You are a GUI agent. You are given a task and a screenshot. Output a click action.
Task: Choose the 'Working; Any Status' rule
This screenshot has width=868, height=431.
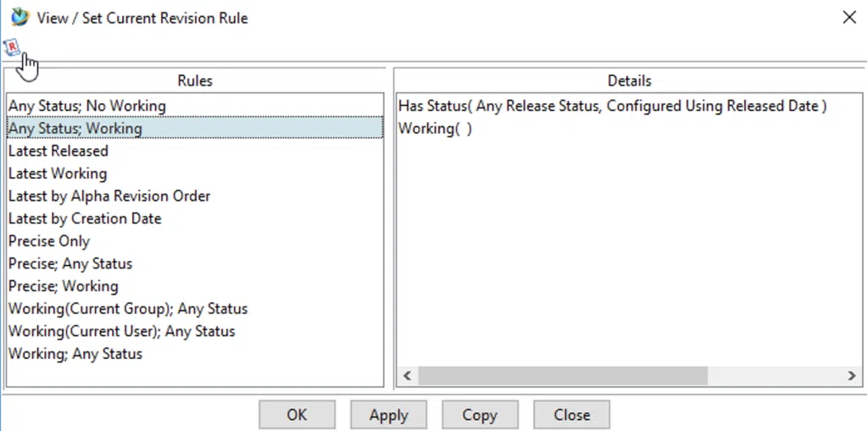click(x=194, y=354)
